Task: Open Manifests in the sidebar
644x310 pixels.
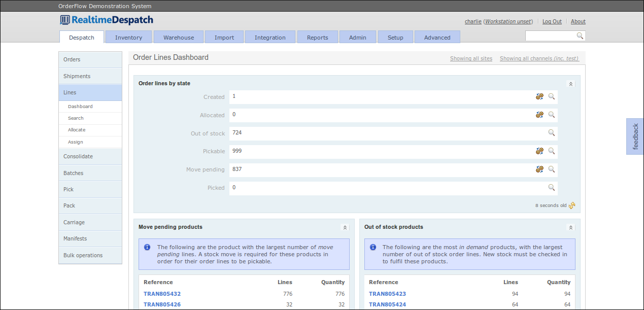Action: coord(90,238)
